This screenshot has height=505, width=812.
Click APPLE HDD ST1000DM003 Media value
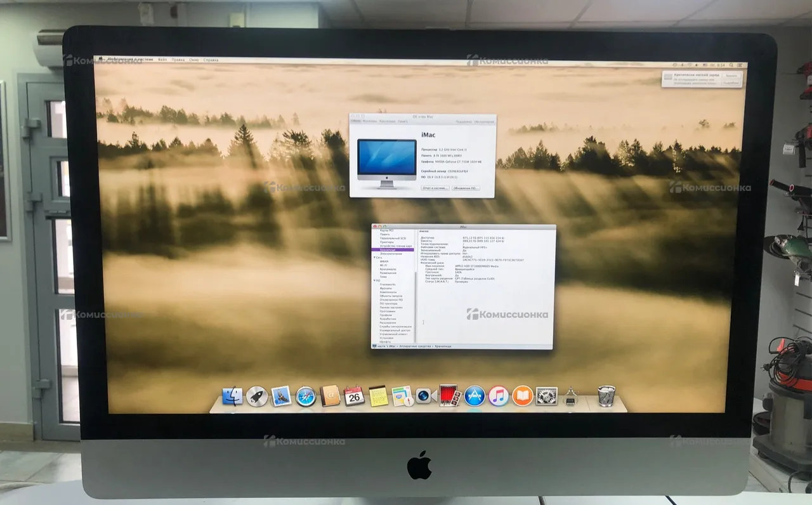pyautogui.click(x=477, y=266)
